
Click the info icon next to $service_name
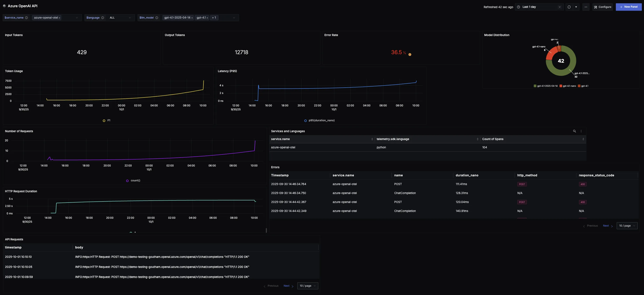coord(26,18)
